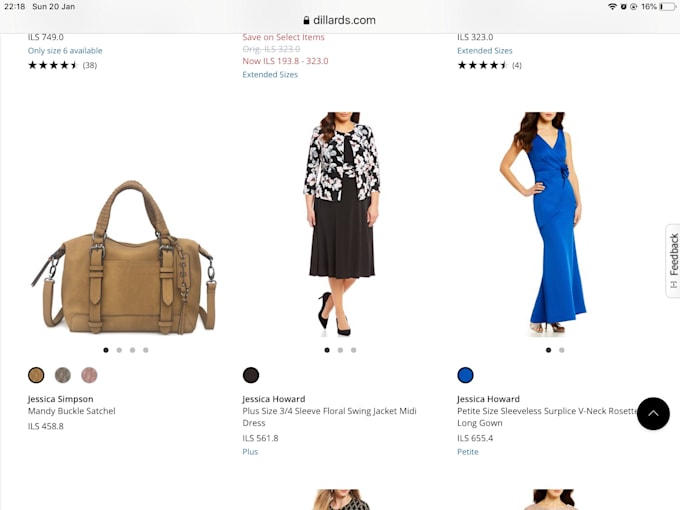Tap the floral jacket dress product image
The width and height of the screenshot is (680, 510).
[341, 223]
